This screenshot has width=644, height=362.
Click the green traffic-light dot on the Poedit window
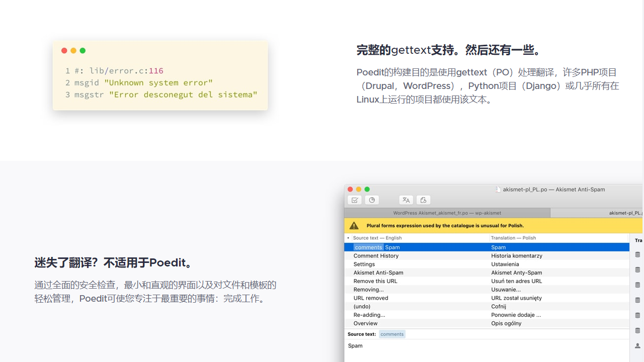pyautogui.click(x=367, y=190)
